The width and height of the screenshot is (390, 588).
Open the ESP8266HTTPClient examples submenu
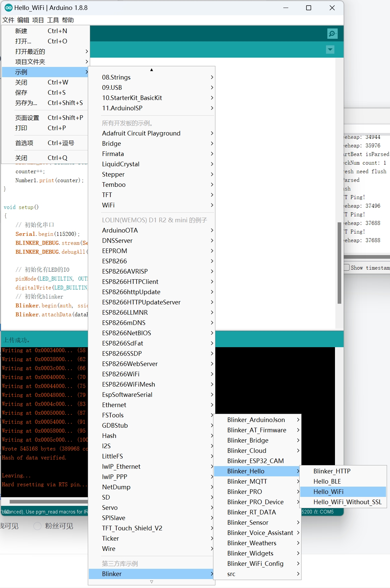pyautogui.click(x=152, y=282)
